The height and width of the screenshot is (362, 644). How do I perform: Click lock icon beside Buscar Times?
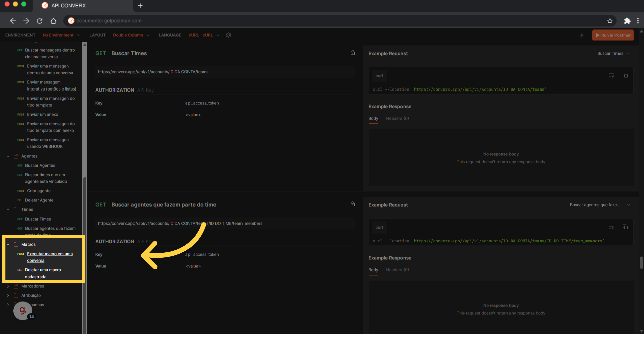pos(353,53)
